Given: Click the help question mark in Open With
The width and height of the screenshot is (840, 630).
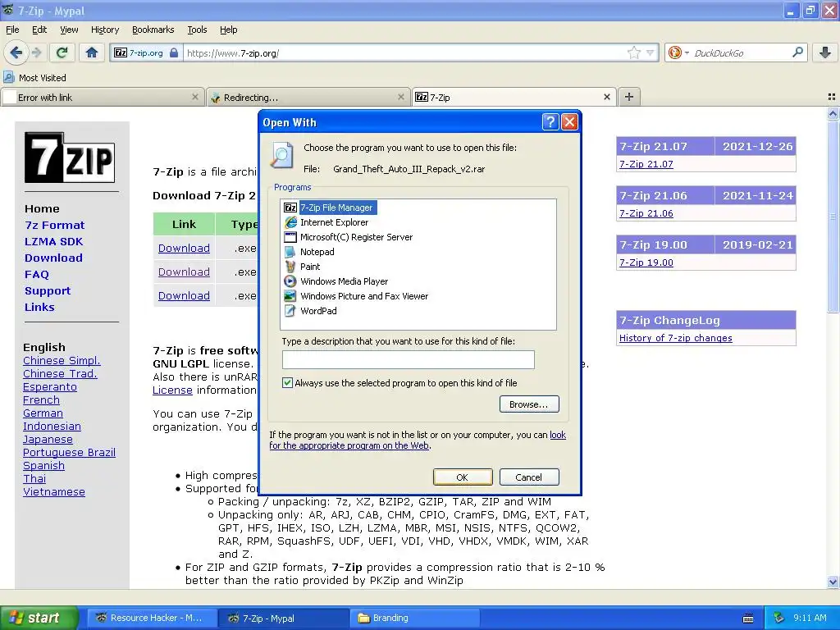Looking at the screenshot, I should pos(550,122).
